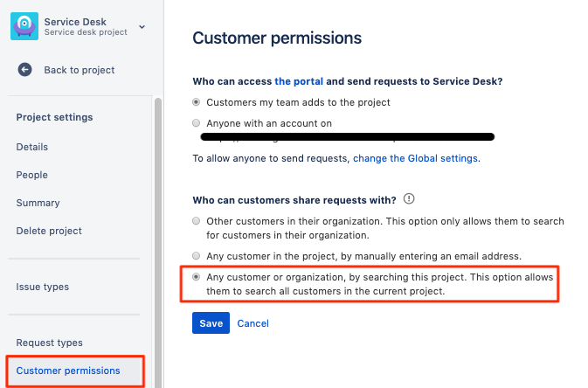
Task: Select 'Any customer or organization' radio option
Action: 197,277
